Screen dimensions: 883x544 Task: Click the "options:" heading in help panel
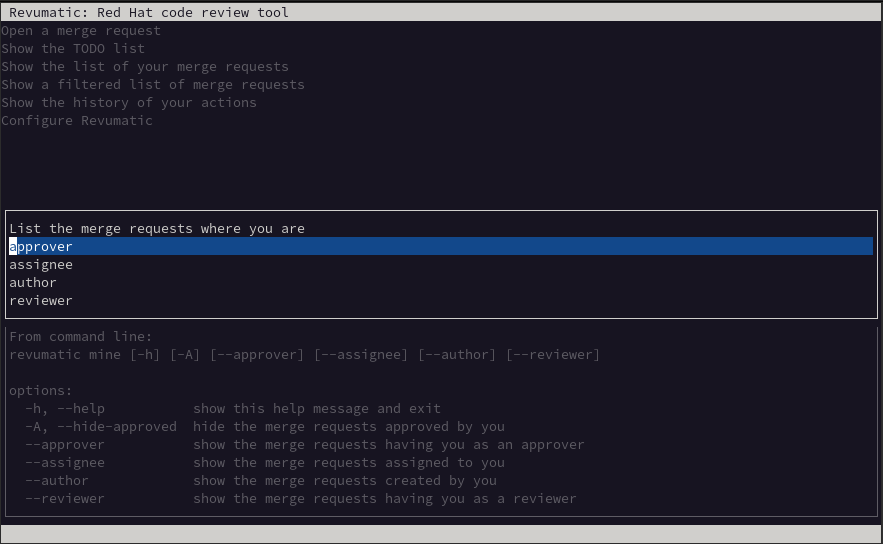[41, 391]
